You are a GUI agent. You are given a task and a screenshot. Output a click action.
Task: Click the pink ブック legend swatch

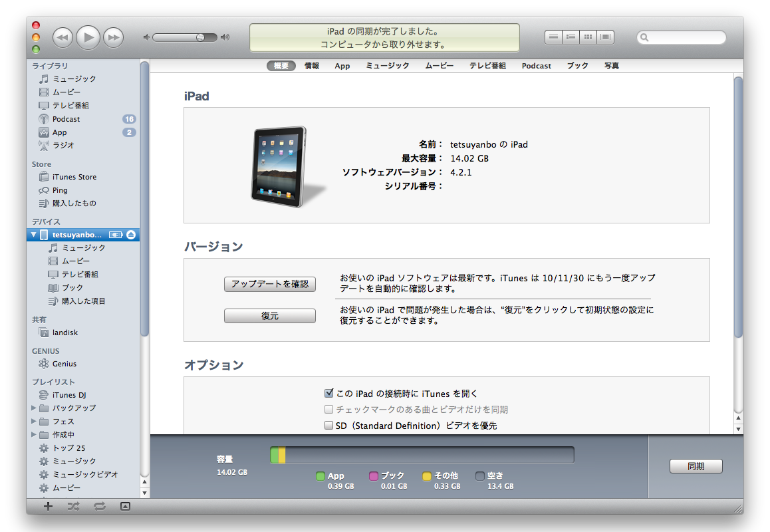(x=374, y=476)
